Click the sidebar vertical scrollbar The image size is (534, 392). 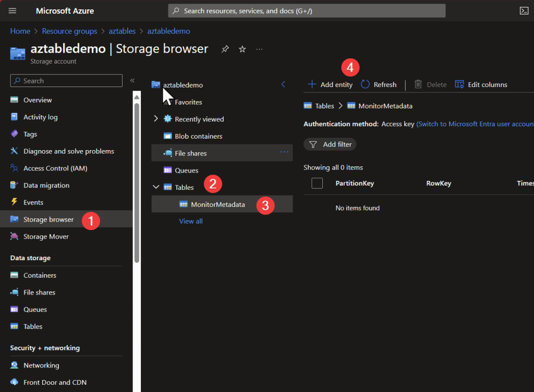[137, 182]
